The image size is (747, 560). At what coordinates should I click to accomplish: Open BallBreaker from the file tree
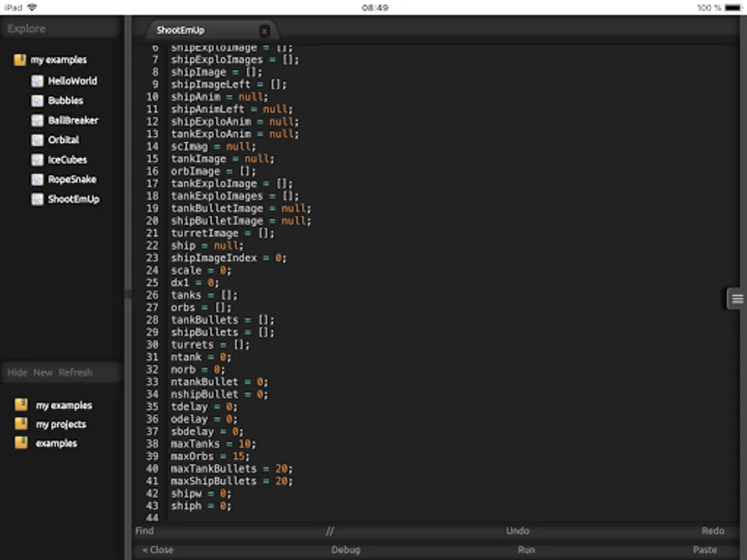tap(73, 120)
